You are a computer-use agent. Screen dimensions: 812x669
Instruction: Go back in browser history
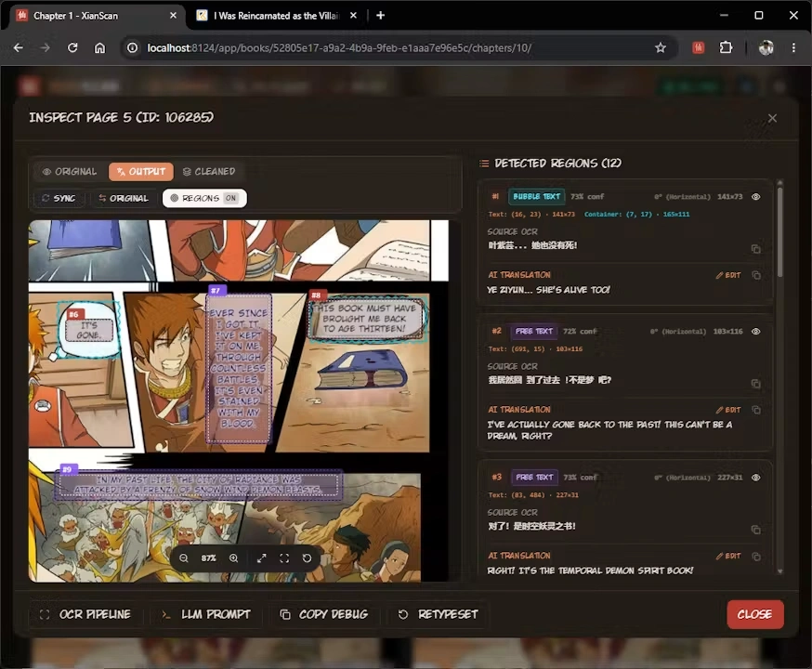[19, 47]
